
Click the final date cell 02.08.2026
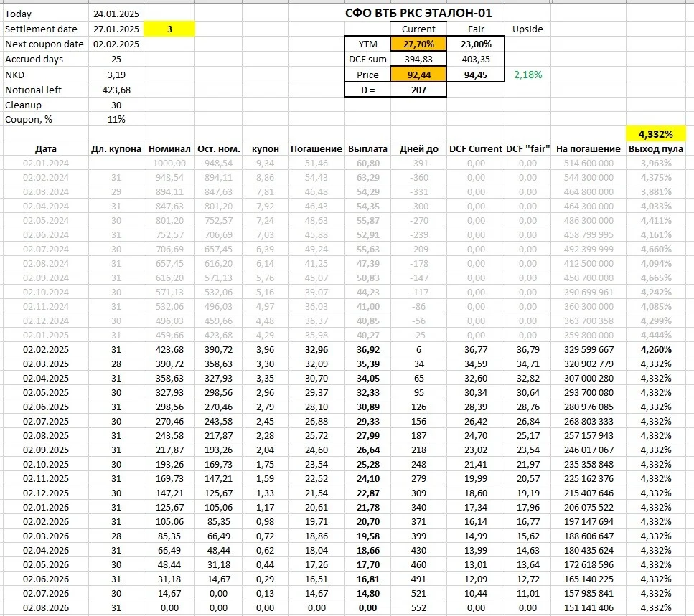pos(46,607)
